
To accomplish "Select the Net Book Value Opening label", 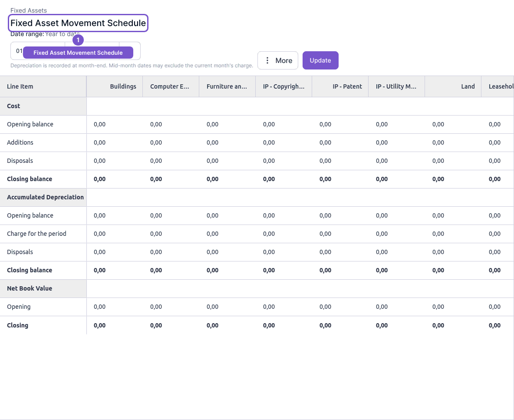I will coord(19,307).
